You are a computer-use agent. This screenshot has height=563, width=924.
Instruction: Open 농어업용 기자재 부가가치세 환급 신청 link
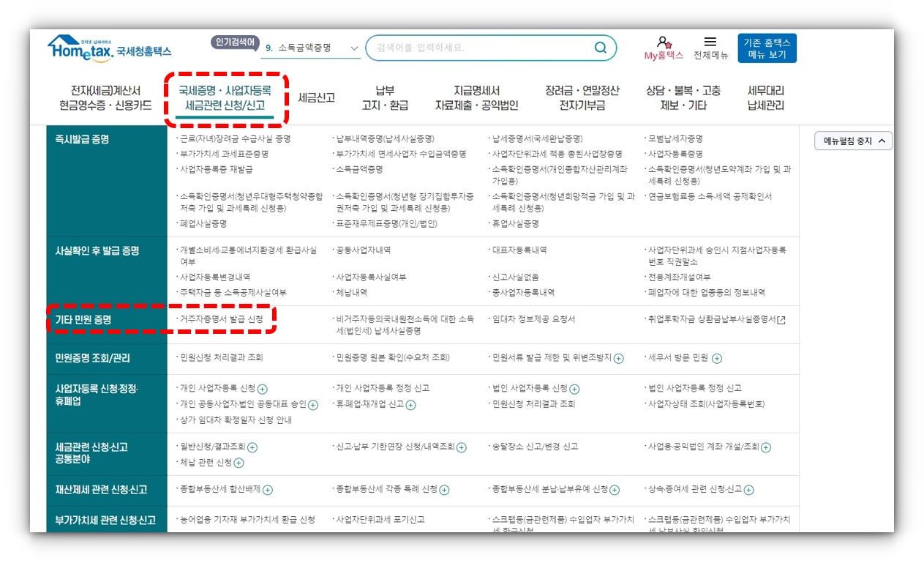(x=247, y=520)
